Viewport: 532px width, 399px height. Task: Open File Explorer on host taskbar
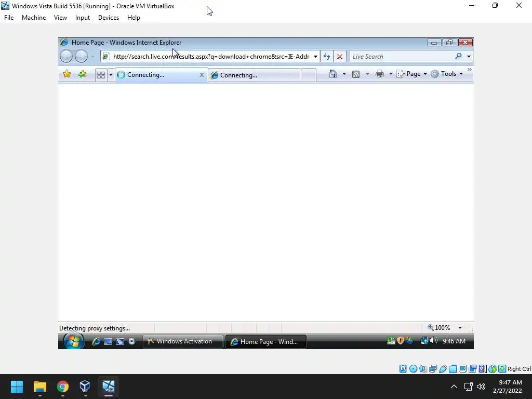(39, 387)
